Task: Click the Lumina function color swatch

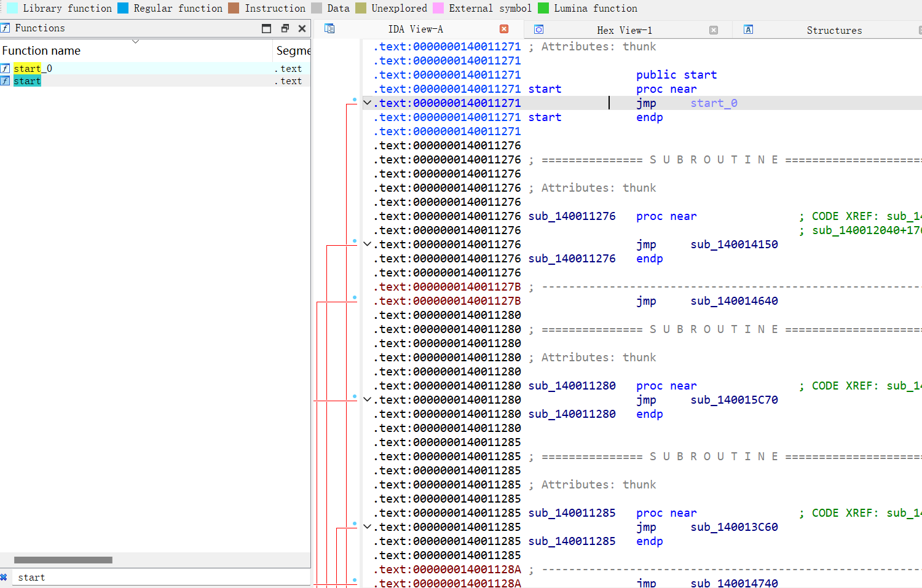Action: (x=543, y=8)
